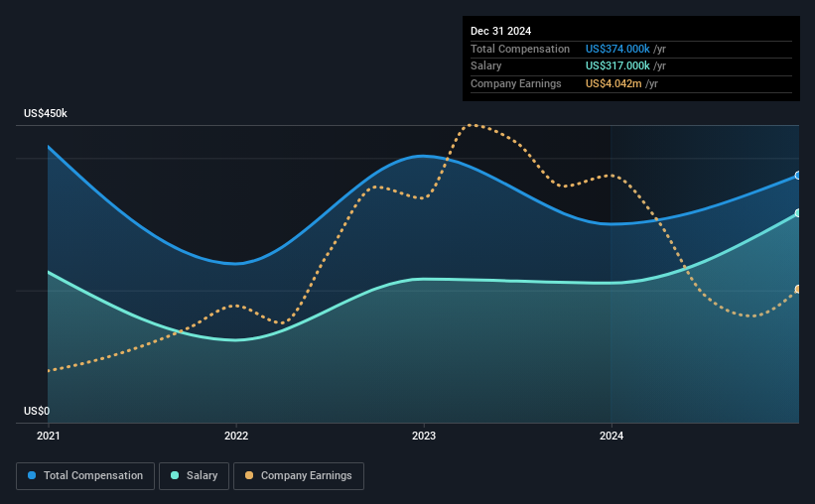The width and height of the screenshot is (815, 504).
Task: Click the 2024 x-axis label
Action: click(x=611, y=436)
